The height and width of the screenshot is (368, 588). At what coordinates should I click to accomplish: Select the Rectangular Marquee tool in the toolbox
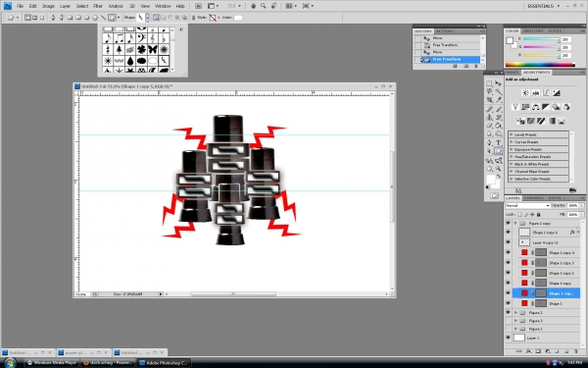[489, 83]
